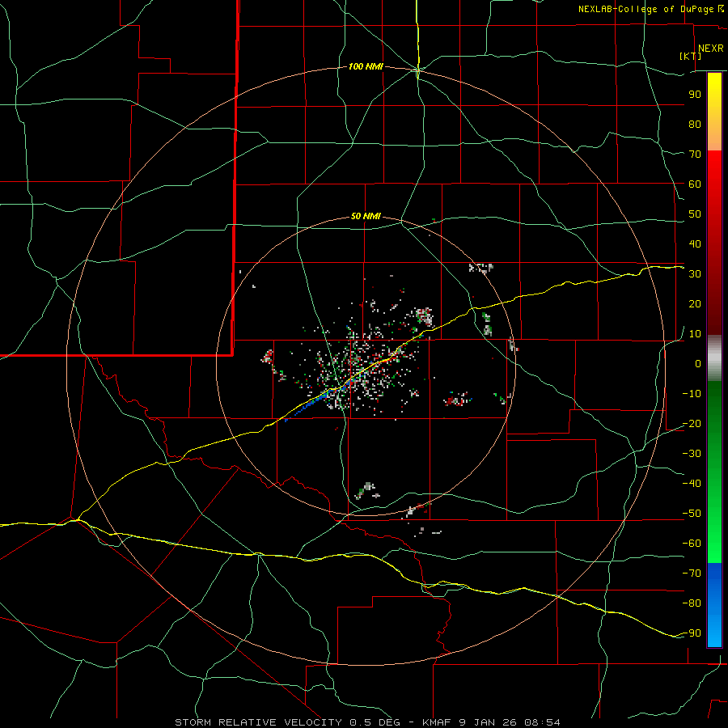Click the legend value 90
The height and width of the screenshot is (728, 728).
695,95
